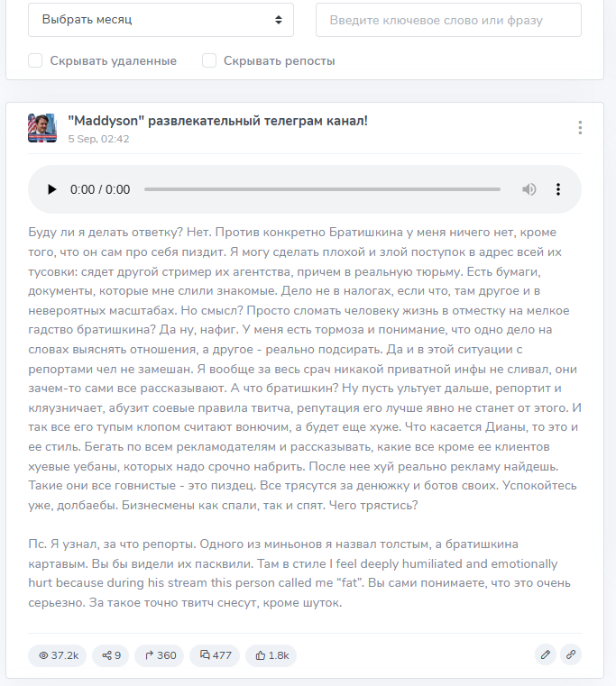Screen dimensions: 616x686
Task: Open the comments counter 477
Action: pos(215,655)
